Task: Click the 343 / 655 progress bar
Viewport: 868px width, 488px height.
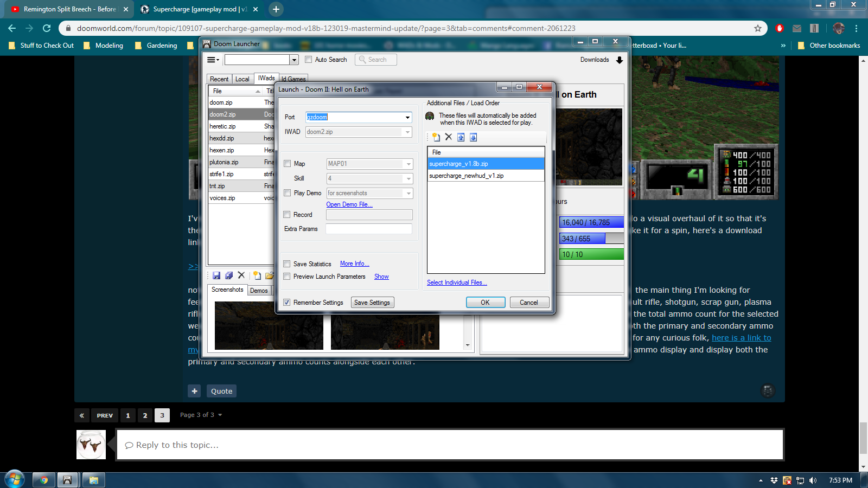Action: (x=591, y=239)
